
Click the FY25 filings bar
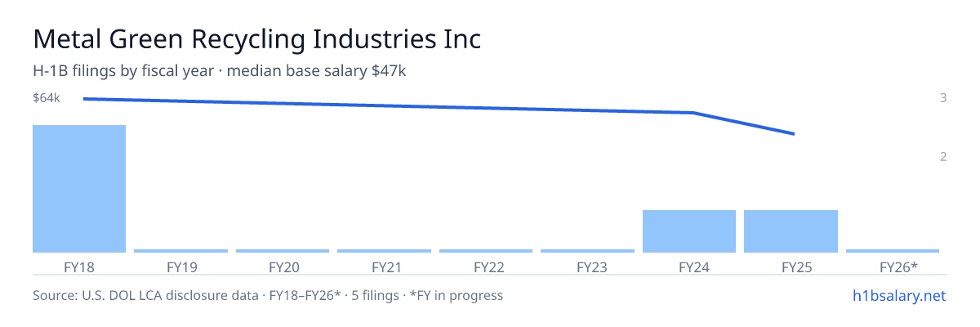(791, 231)
